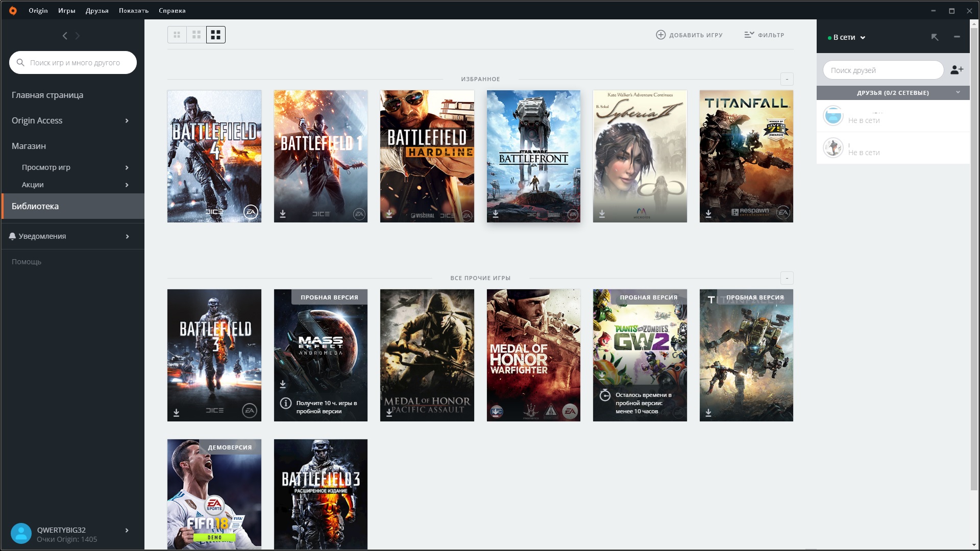Click info icon on Mass Effect Andromeda tile

[286, 403]
